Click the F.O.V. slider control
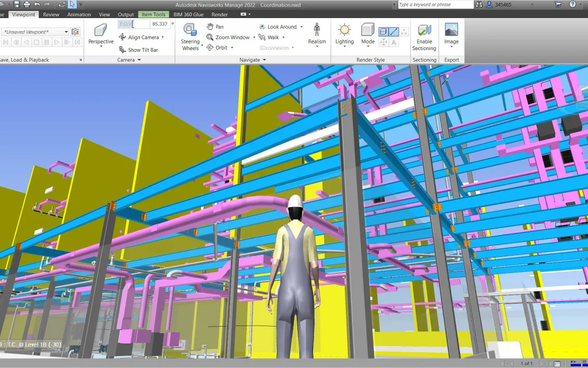Image resolution: width=588 pixels, height=368 pixels. coord(133,24)
